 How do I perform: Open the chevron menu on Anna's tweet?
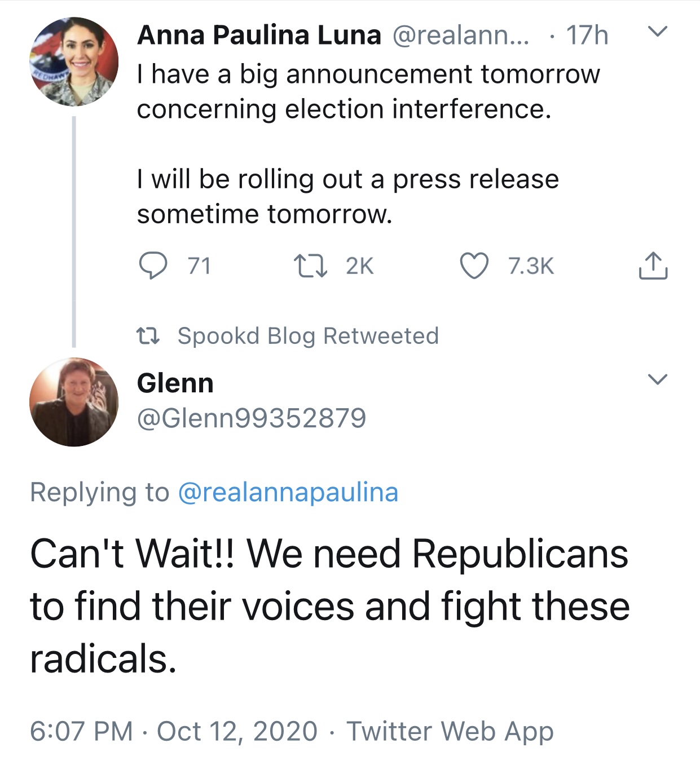(657, 32)
